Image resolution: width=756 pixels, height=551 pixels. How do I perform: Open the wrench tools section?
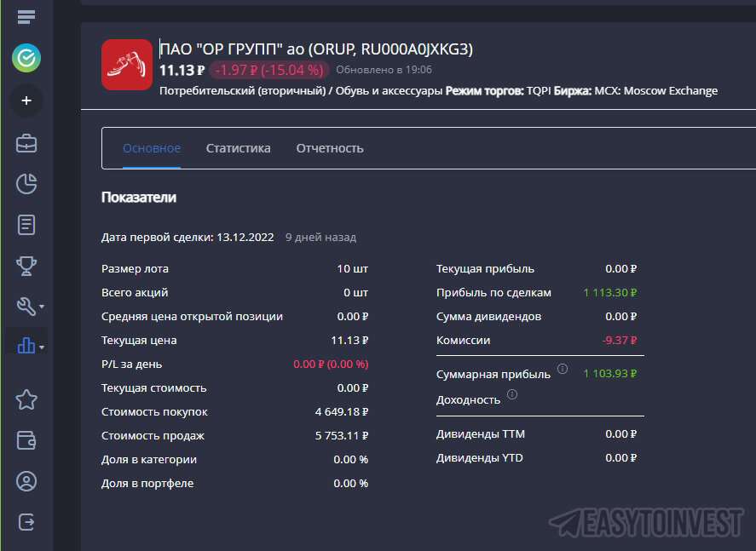[24, 306]
